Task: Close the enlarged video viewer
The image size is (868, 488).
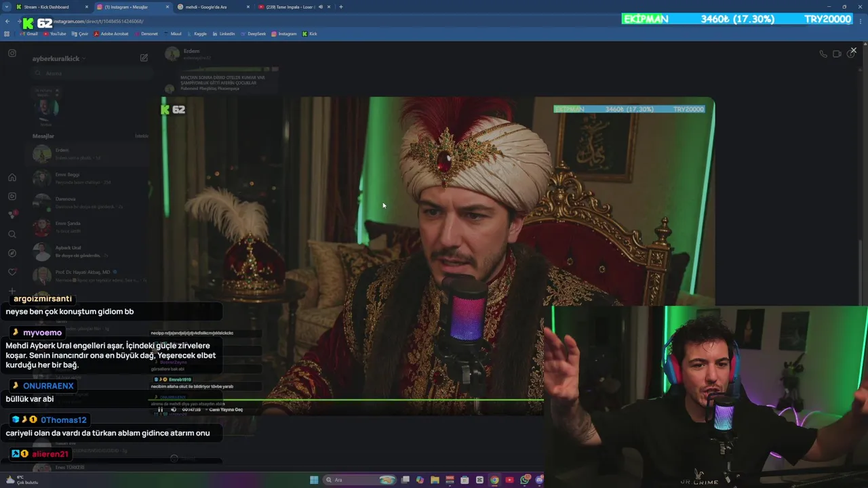Action: point(853,50)
